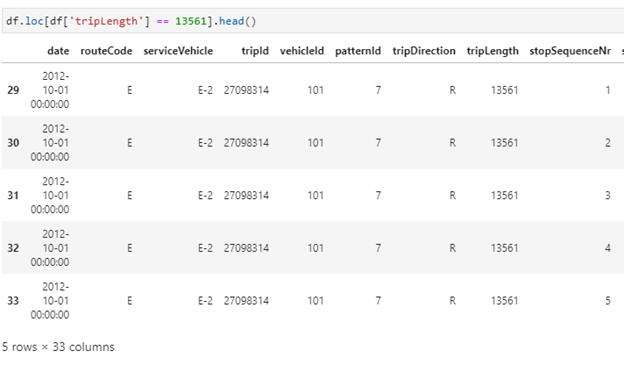The height and width of the screenshot is (365, 624).
Task: Click tripDirection R in row 32
Action: click(x=452, y=248)
